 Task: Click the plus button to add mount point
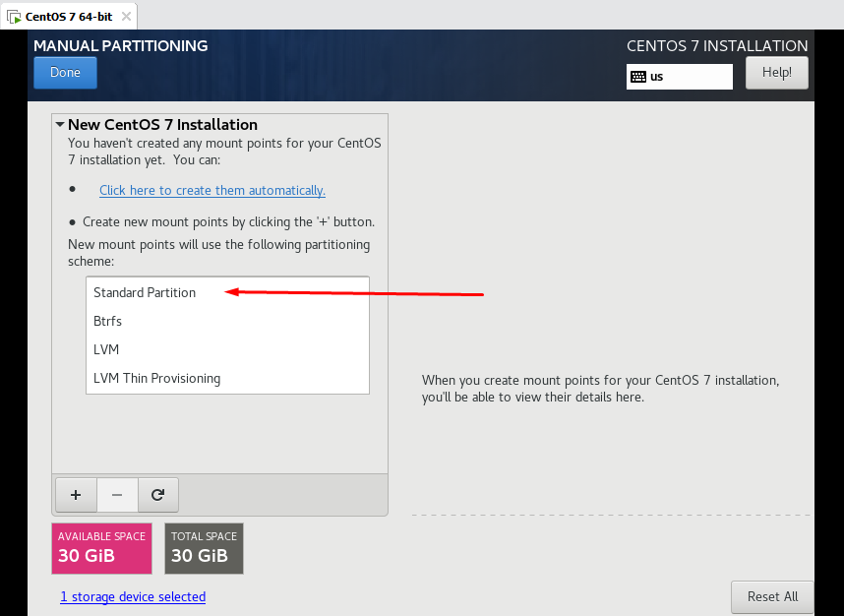76,495
